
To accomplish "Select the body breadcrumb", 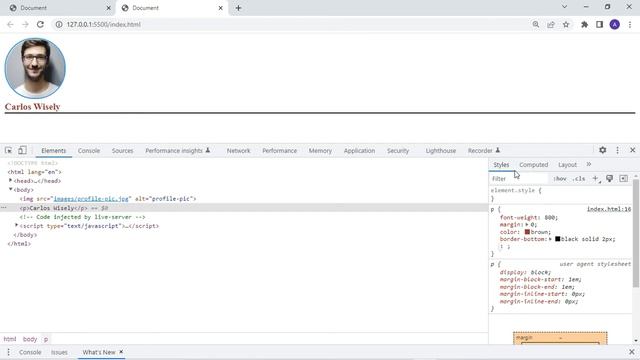I will pos(30,339).
